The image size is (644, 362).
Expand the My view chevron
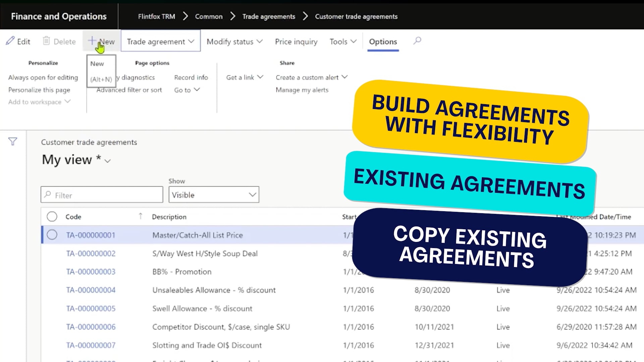coord(107,161)
